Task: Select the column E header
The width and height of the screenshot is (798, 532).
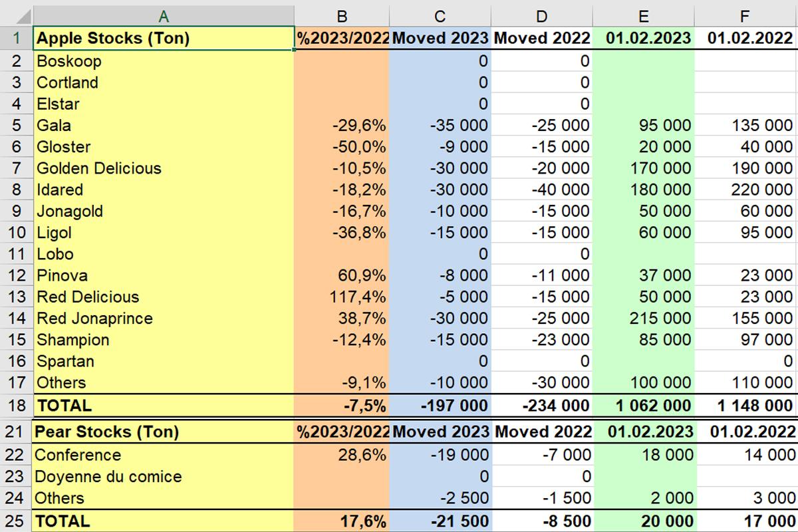Action: coord(643,16)
